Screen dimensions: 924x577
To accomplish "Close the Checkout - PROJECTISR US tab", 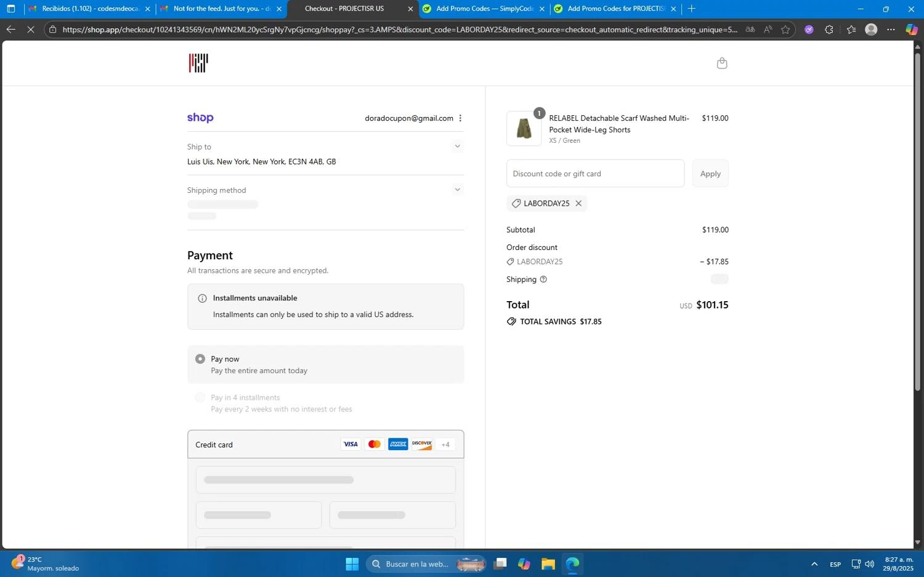I will pos(411,9).
